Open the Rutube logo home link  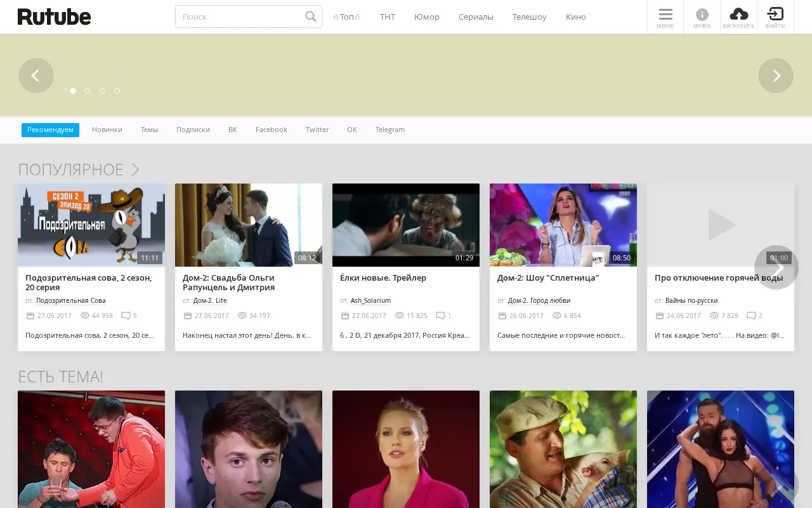point(54,17)
